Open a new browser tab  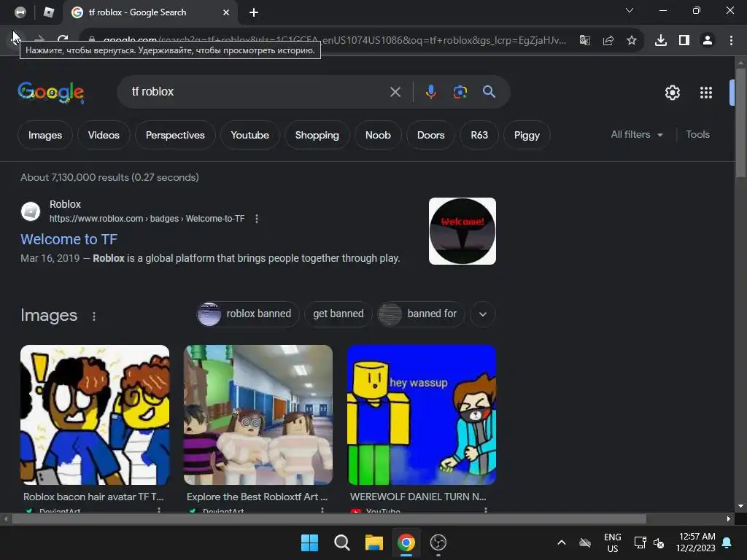254,12
